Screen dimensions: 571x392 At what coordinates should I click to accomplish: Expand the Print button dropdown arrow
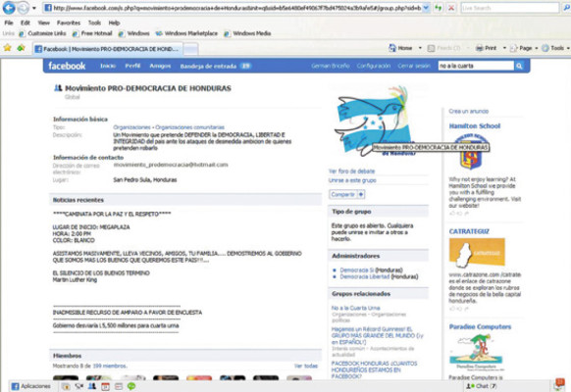click(x=504, y=48)
